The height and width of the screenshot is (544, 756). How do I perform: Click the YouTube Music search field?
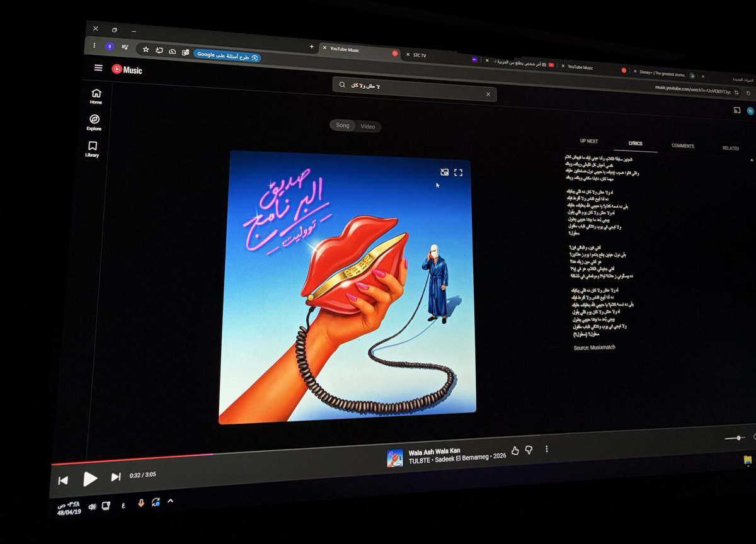[415, 89]
